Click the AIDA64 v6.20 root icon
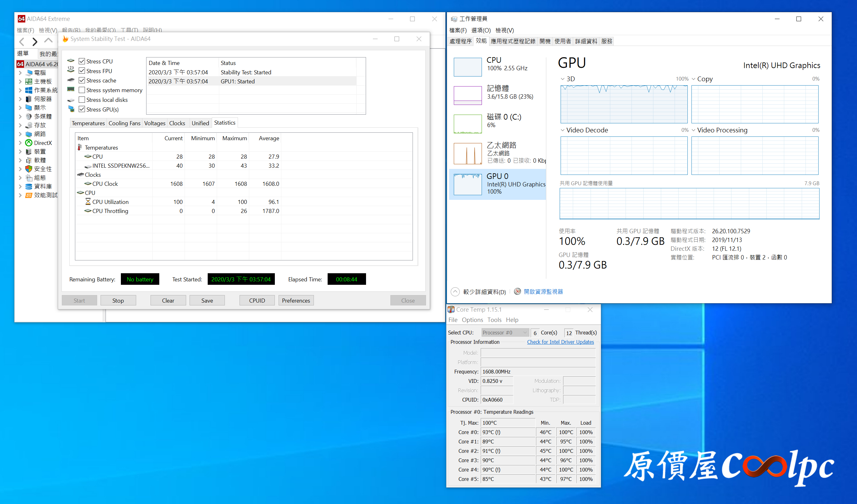 (20, 64)
